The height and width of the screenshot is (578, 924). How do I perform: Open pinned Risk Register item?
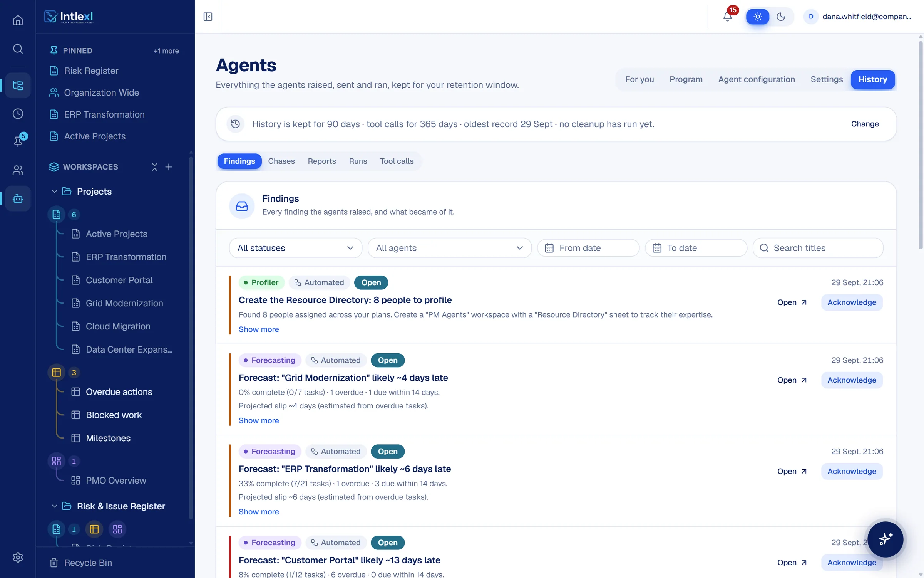click(91, 71)
